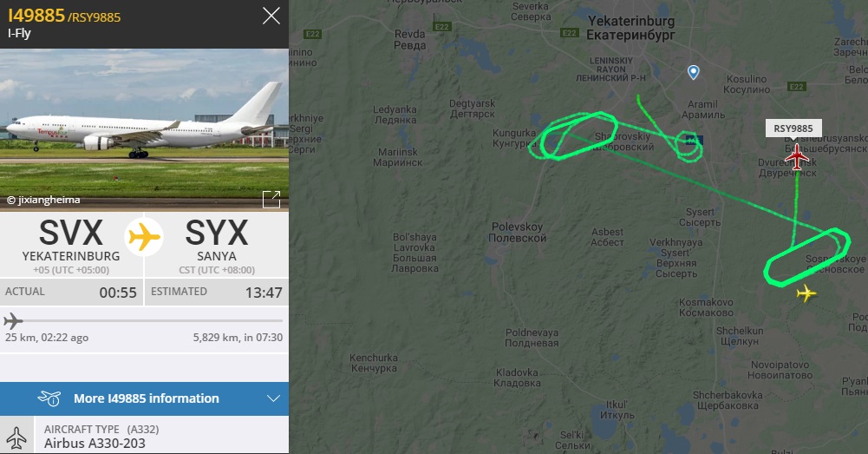868x454 pixels.
Task: Open the aircraft photo thumbnail
Action: (x=144, y=129)
